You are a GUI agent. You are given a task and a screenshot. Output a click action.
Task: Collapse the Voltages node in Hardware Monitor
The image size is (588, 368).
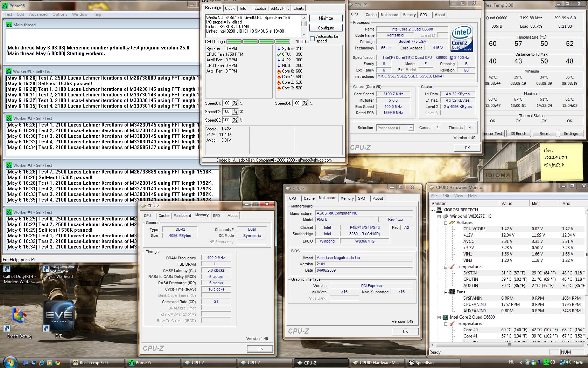point(446,223)
